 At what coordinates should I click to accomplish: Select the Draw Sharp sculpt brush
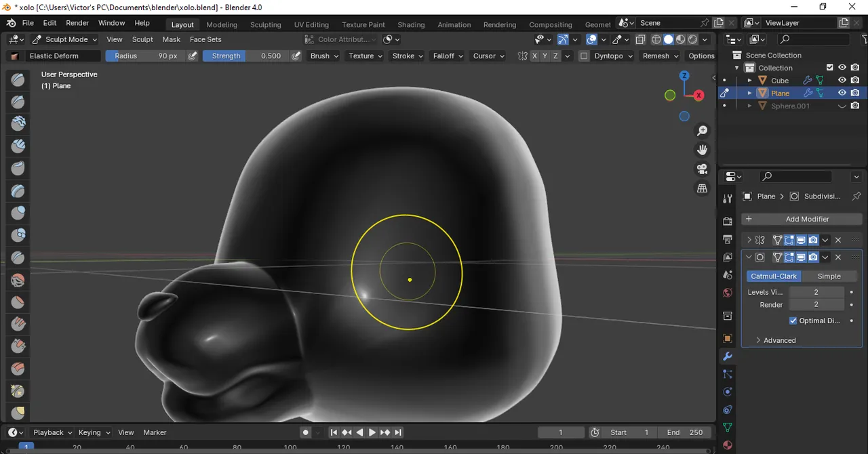pos(18,102)
